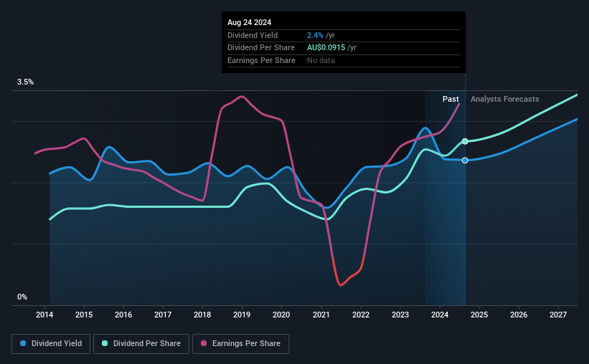Click the 2.4% dividend yield value
Image resolution: width=589 pixels, height=364 pixels.
(x=315, y=35)
